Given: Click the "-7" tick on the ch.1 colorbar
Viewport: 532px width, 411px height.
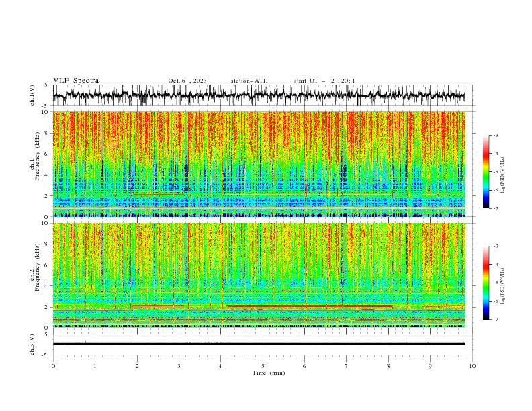Looking at the screenshot, I should point(496,208).
